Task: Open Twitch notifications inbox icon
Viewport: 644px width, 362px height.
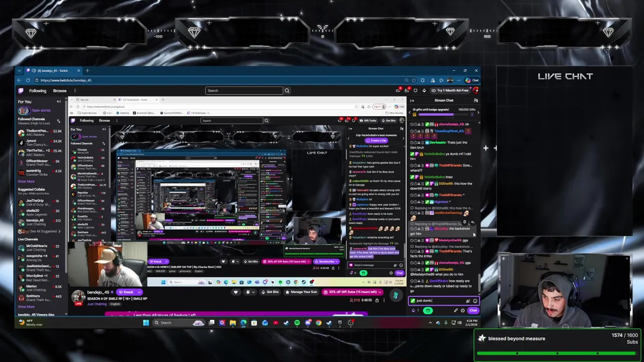Action: pos(407,90)
